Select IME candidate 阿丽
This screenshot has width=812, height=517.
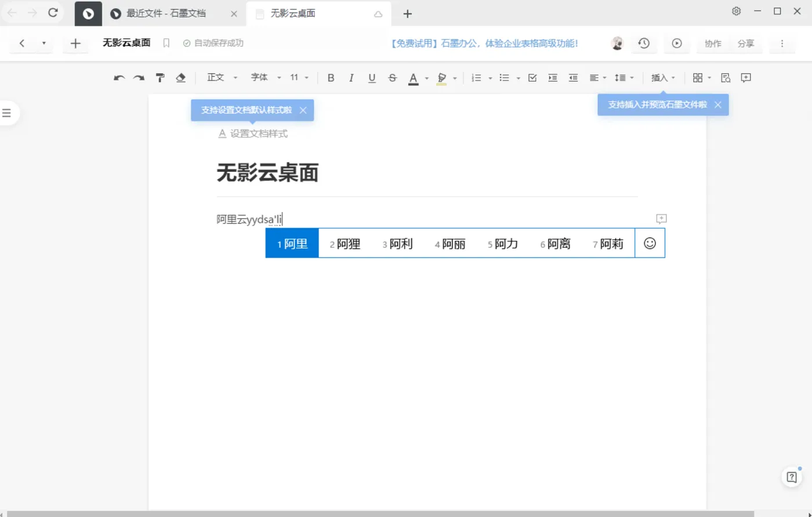[x=450, y=244]
